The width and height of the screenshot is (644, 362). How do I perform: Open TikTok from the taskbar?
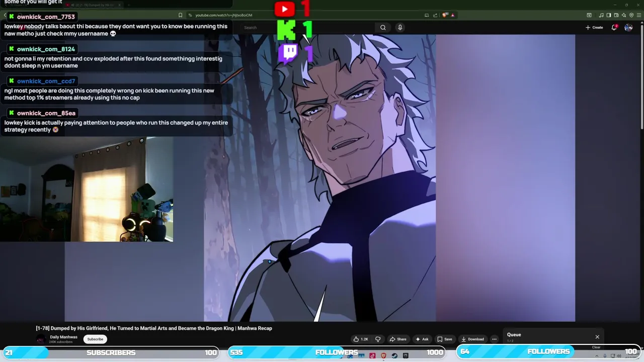point(372,356)
